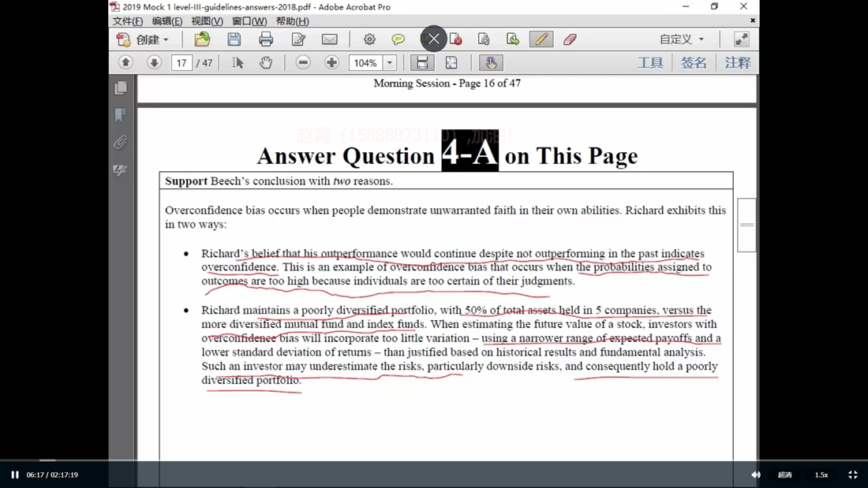Open the Window (窗口) menu

tap(249, 21)
